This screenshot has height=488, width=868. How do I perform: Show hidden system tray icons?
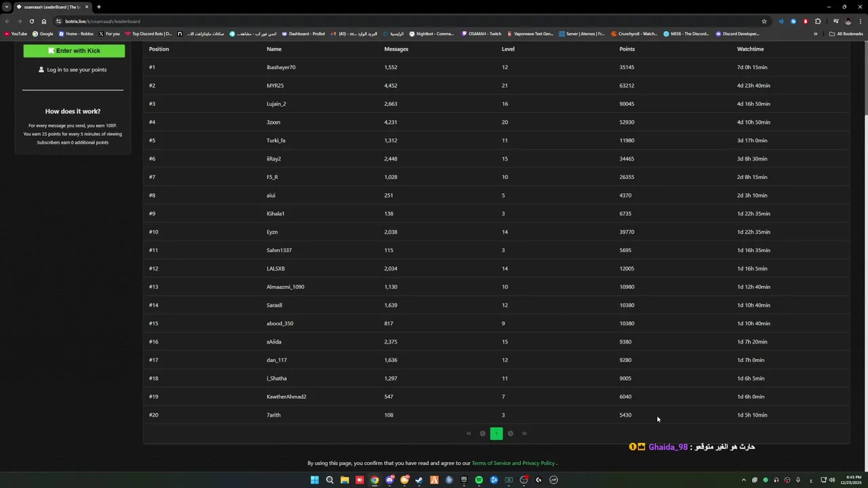pos(743,480)
